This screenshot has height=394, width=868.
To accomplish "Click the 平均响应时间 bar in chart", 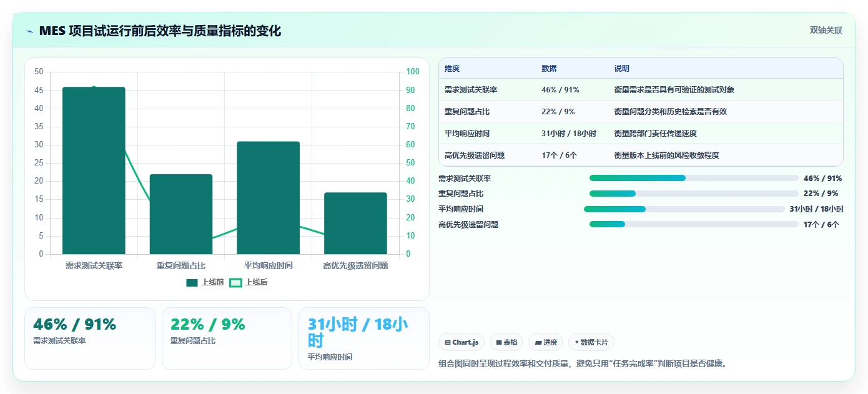I will 269,198.
